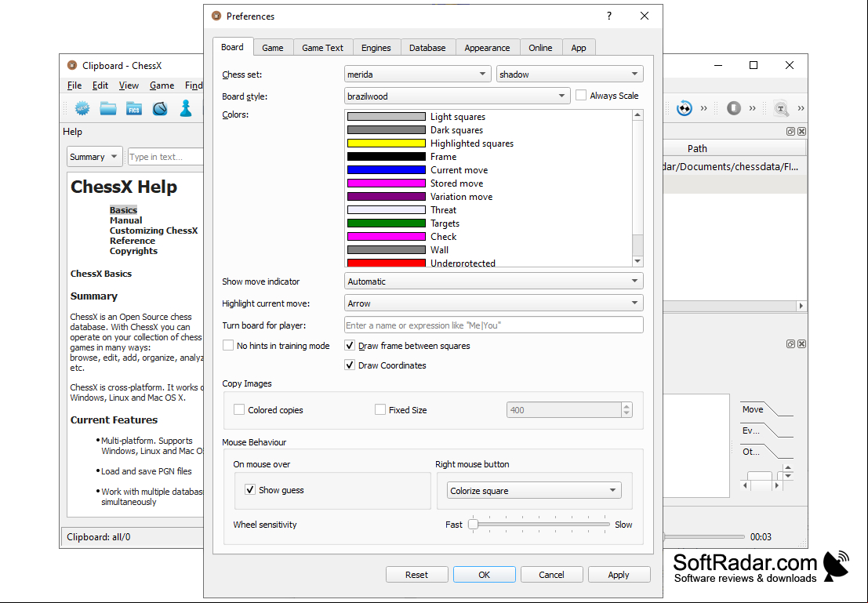Viewport: 868px width, 603px height.
Task: Float the lower right dock panel
Action: pos(790,344)
